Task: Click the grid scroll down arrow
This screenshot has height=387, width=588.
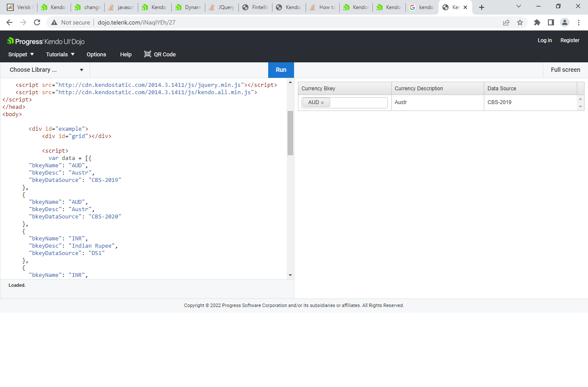Action: click(x=581, y=107)
